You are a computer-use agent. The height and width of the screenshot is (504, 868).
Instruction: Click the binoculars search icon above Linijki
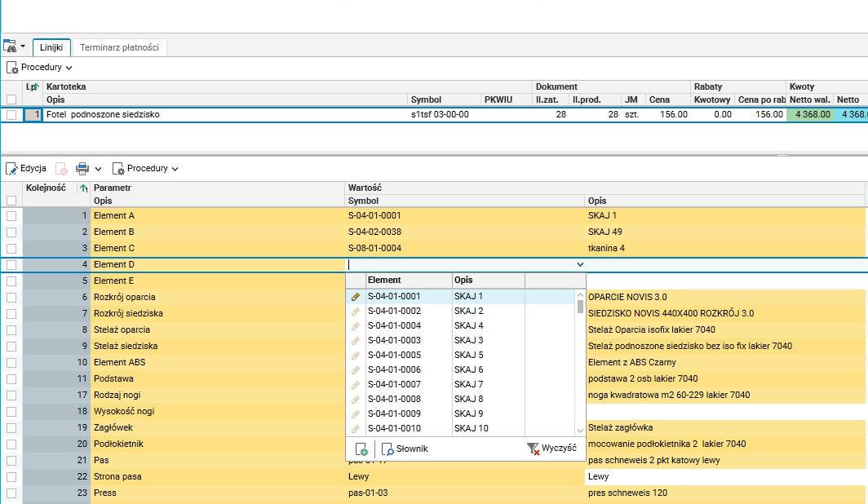point(10,47)
